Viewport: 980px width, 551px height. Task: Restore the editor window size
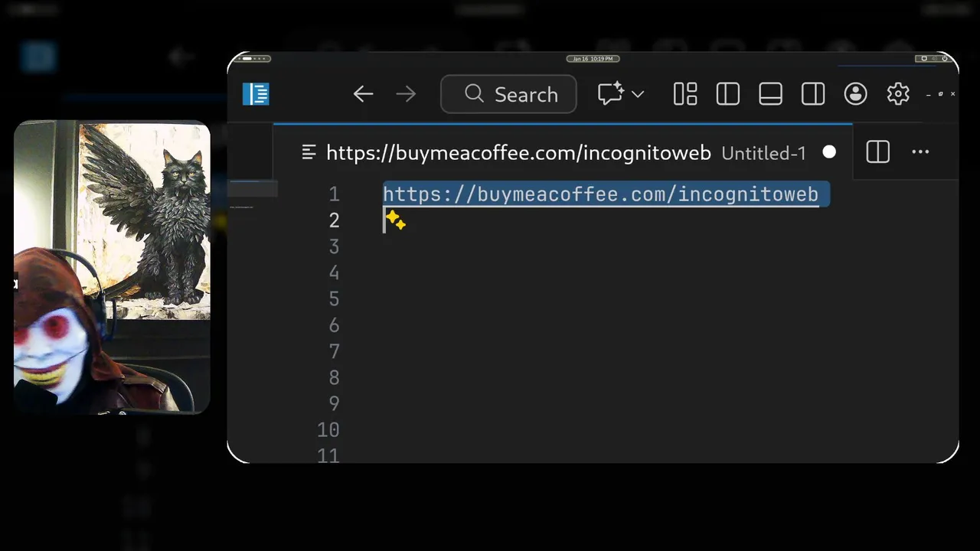941,94
